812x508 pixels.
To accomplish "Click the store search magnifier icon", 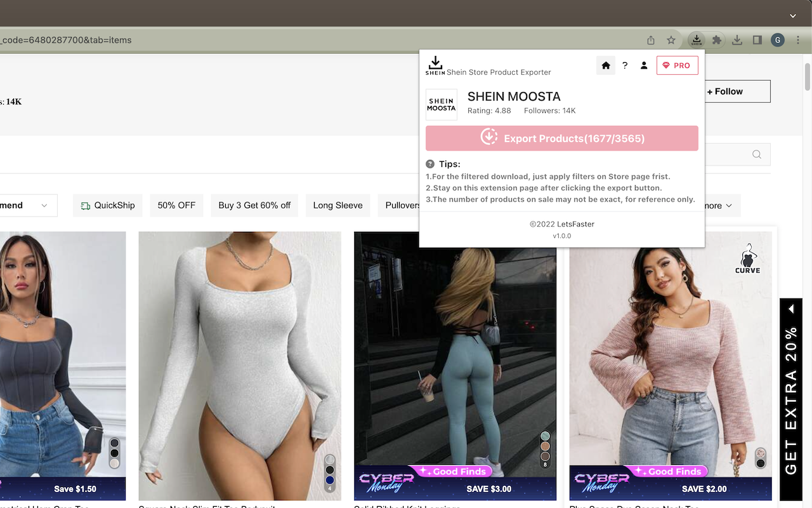I will point(757,154).
